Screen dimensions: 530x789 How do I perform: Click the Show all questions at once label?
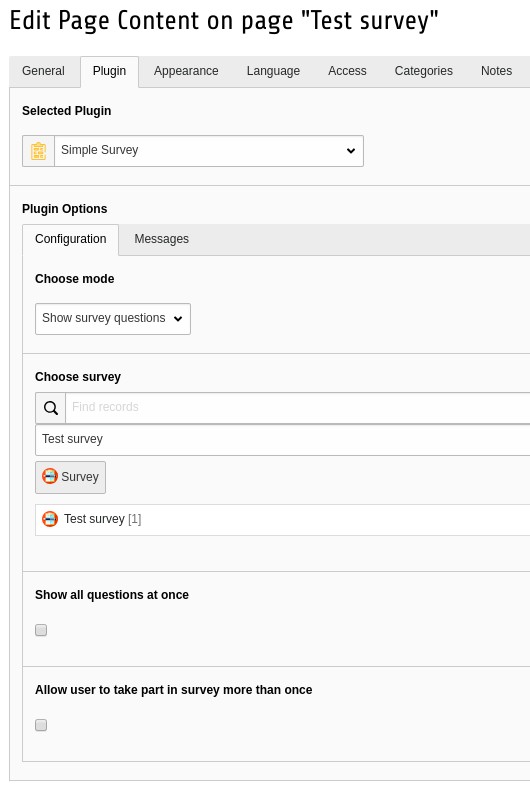point(112,595)
